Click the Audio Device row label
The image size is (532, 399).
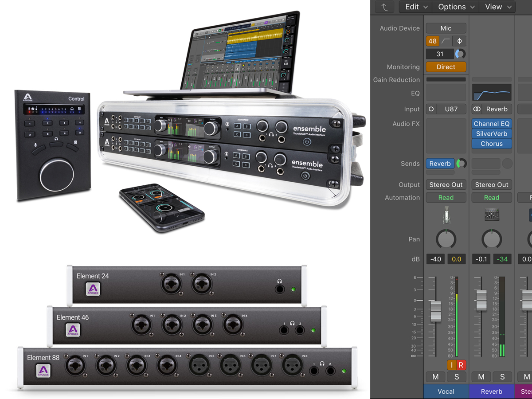399,28
